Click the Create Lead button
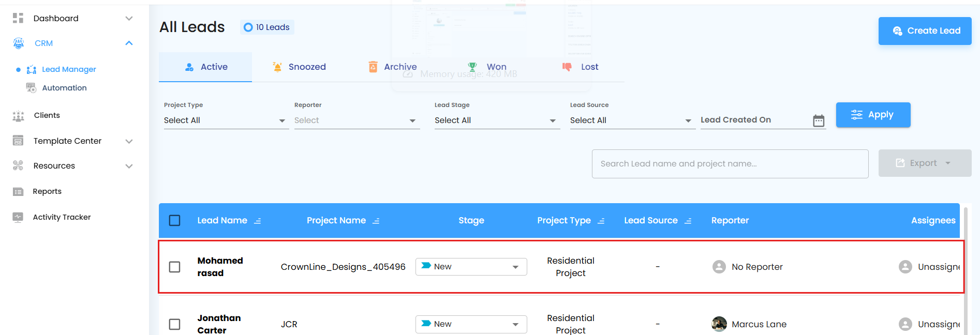 (925, 31)
